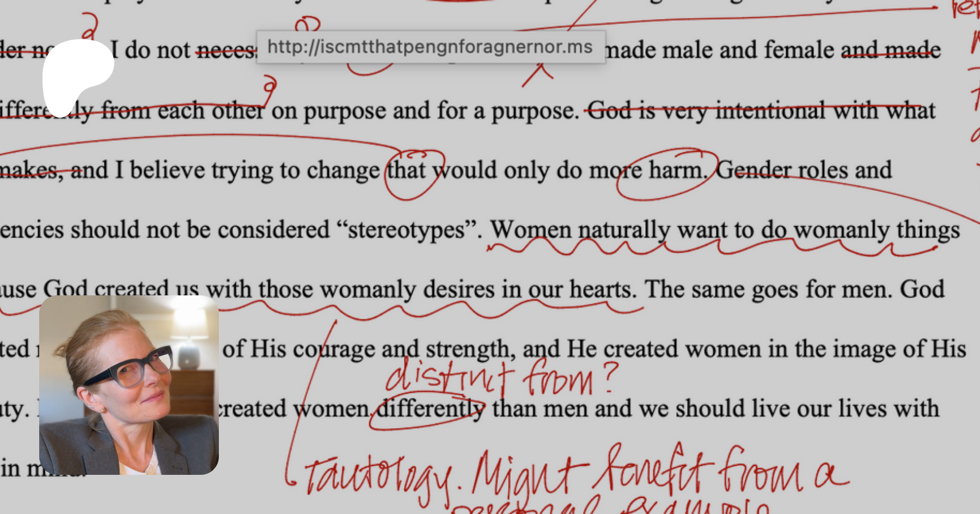The image size is (980, 514).
Task: Click the http:// URL tooltip
Action: 430,47
